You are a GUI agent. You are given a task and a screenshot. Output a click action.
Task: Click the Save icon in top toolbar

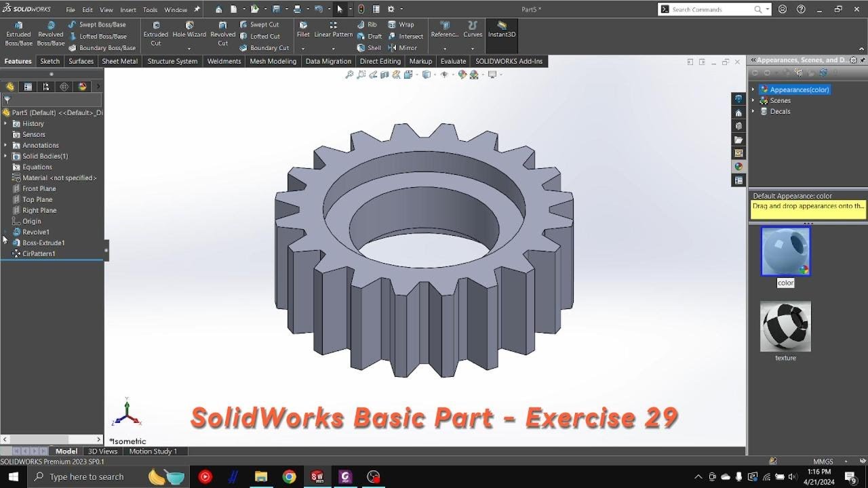[276, 9]
